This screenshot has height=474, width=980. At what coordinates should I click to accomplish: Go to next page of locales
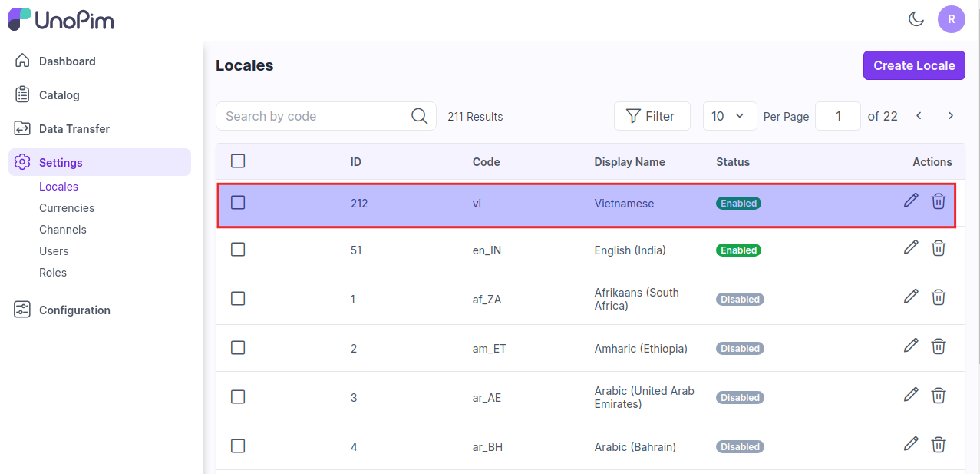pyautogui.click(x=950, y=116)
